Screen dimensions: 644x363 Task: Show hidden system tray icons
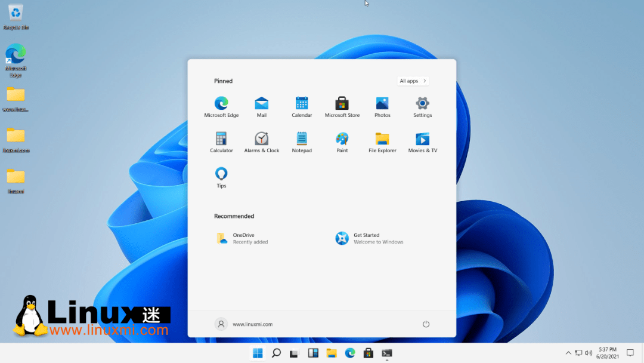tap(568, 353)
